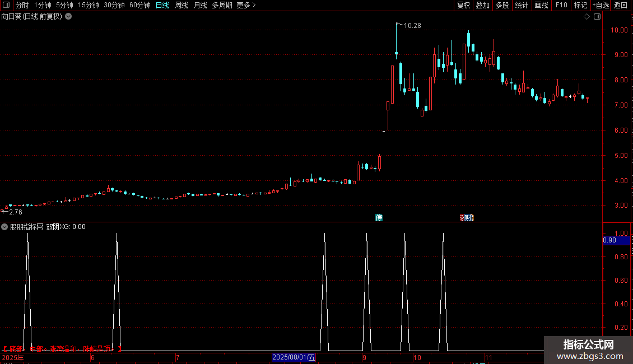Select the 日线 daily period
This screenshot has width=633, height=364.
coord(162,5)
